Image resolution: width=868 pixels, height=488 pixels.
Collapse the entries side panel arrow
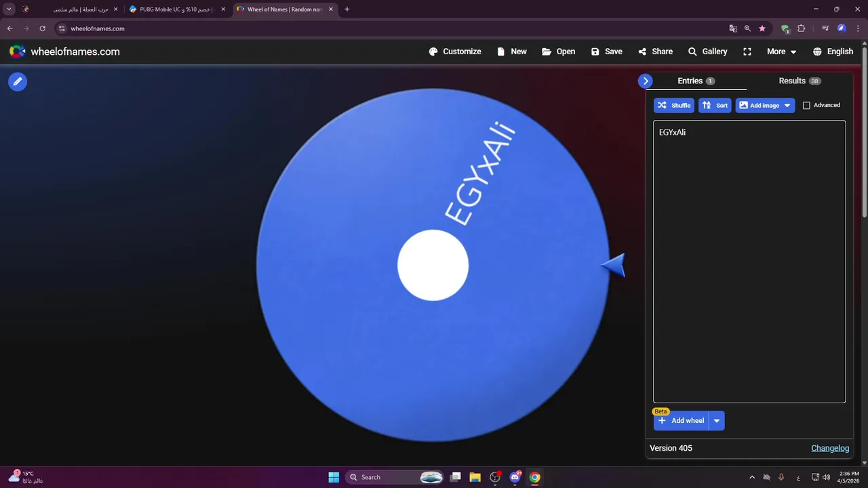(646, 81)
